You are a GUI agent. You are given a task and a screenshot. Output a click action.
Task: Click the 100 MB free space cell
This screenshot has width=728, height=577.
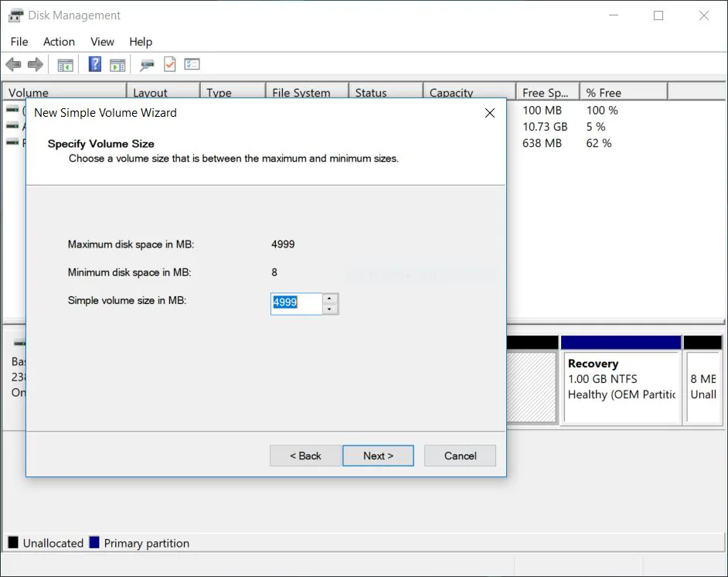coord(542,111)
